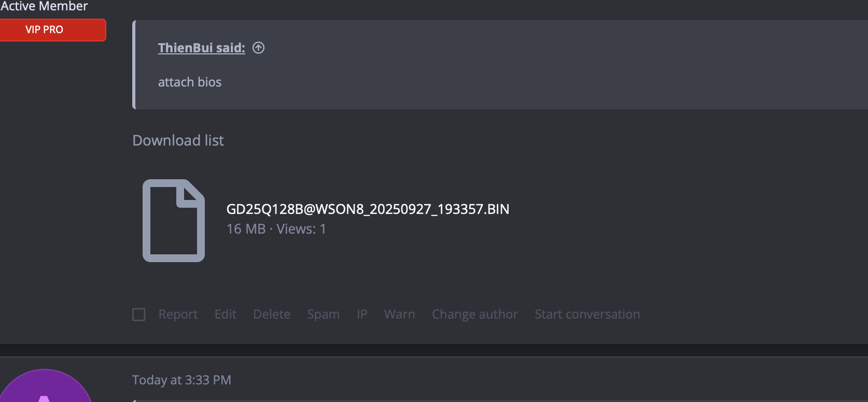Edit this post

click(225, 314)
